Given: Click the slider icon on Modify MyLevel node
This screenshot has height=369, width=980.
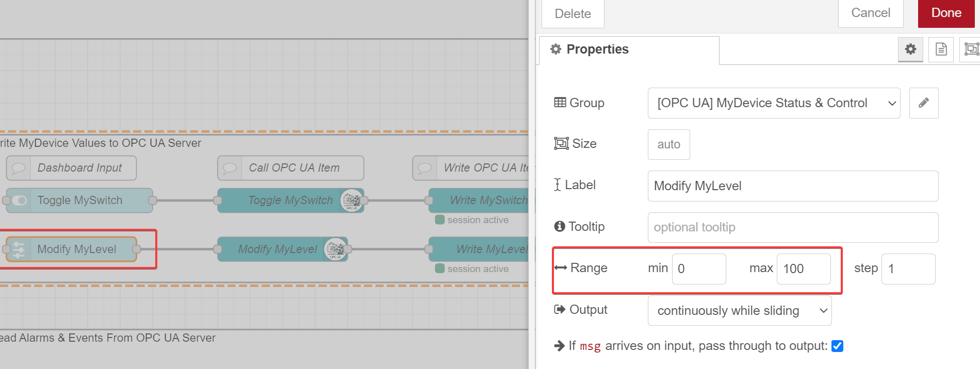Looking at the screenshot, I should (x=19, y=249).
